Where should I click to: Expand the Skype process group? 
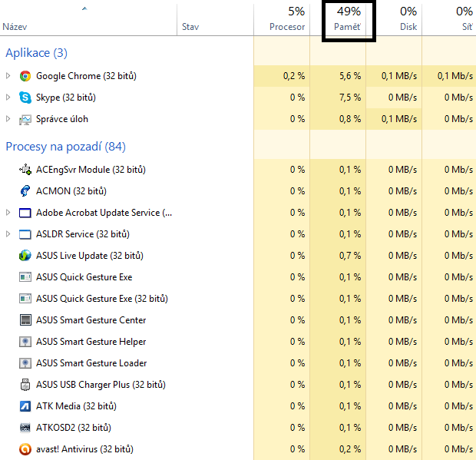pos(8,98)
